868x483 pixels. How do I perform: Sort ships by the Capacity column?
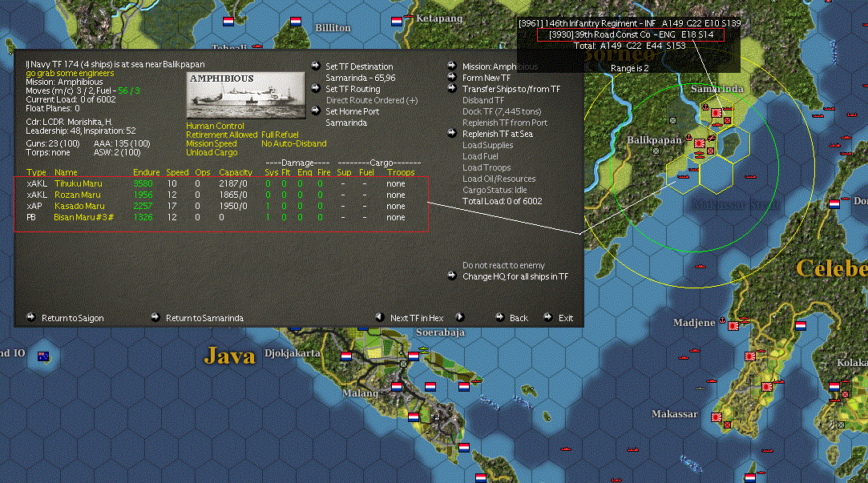click(x=236, y=172)
